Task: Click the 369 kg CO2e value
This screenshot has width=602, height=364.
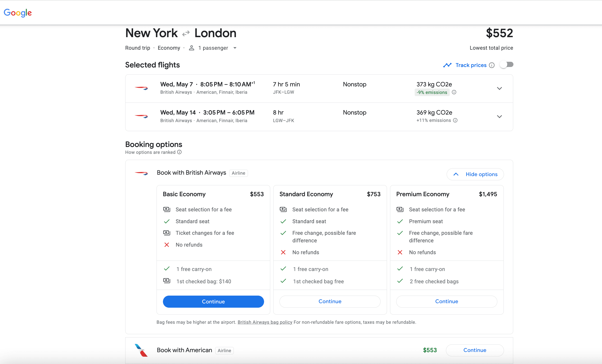Action: point(434,113)
